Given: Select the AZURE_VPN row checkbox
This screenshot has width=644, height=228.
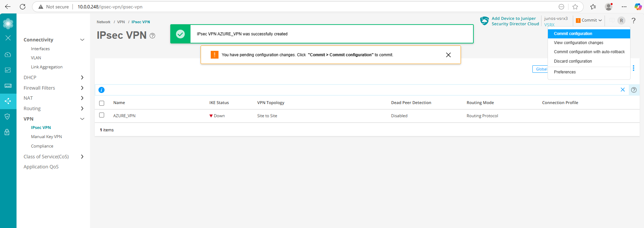Looking at the screenshot, I should (102, 115).
